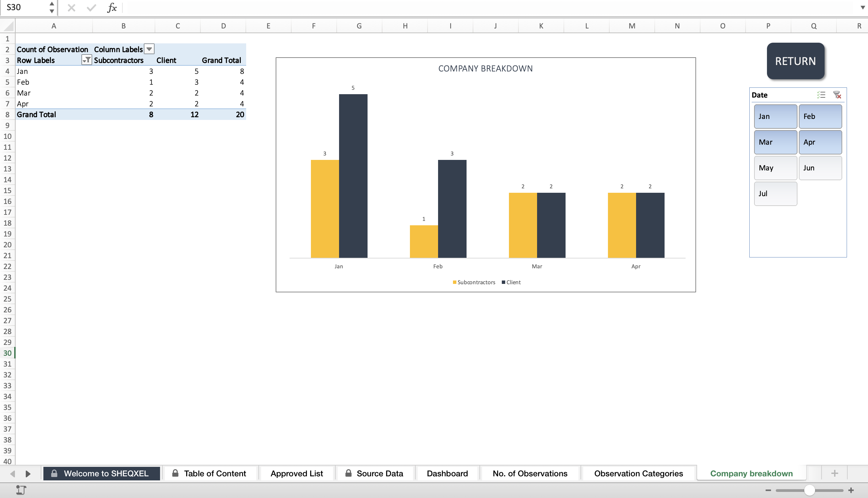Toggle the Jul slicer button
This screenshot has width=868, height=498.
[x=775, y=193]
